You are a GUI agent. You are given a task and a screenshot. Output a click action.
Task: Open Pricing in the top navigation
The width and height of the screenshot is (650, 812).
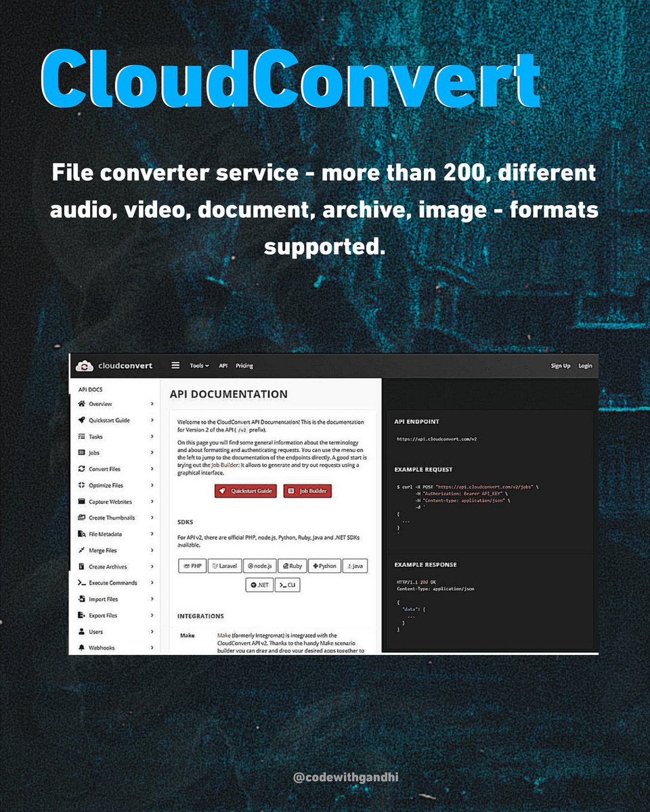pyautogui.click(x=244, y=365)
